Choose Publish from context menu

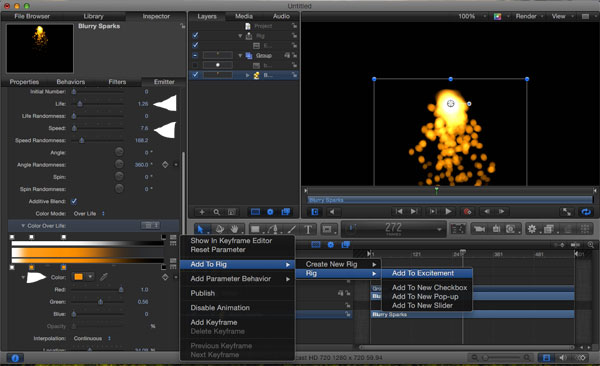[203, 293]
